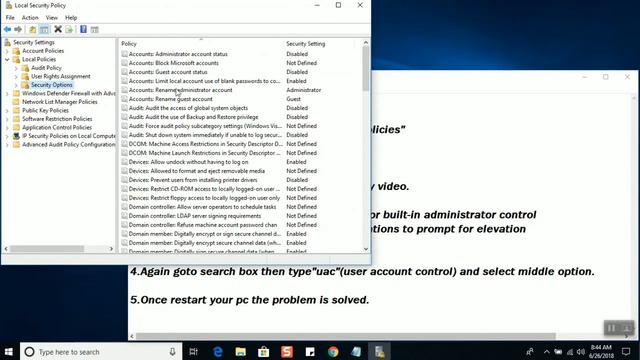Image resolution: width=640 pixels, height=360 pixels.
Task: Collapse the Local Policies tree node
Action: 7,60
